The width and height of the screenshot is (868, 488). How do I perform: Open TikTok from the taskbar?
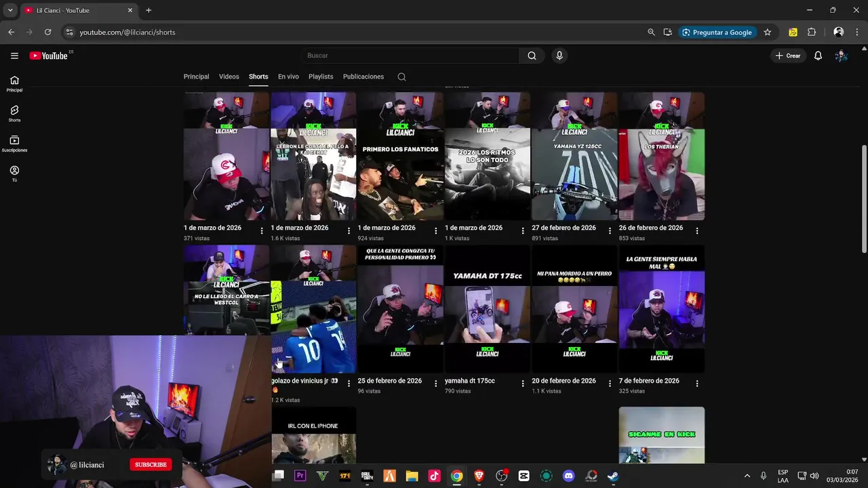[x=435, y=476]
